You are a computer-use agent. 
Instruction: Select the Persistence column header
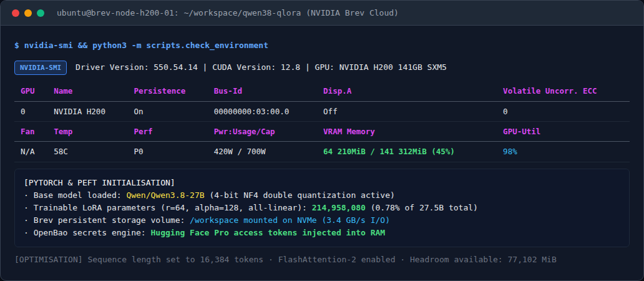click(x=159, y=91)
